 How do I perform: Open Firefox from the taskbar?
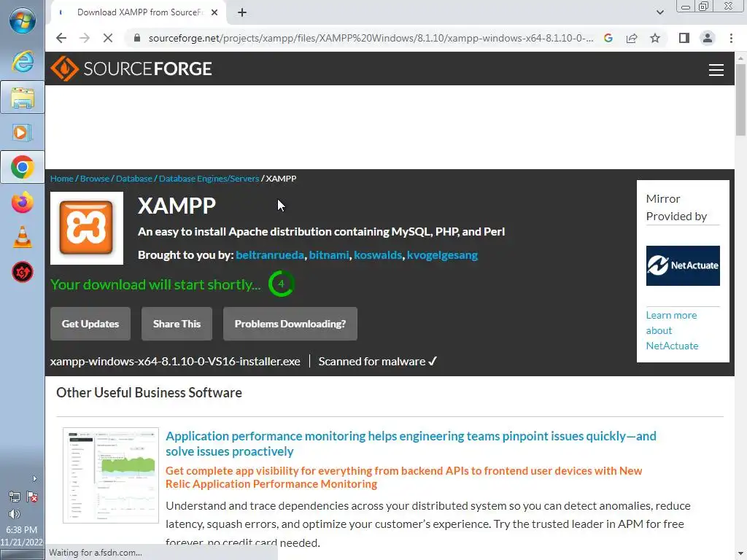pyautogui.click(x=23, y=203)
